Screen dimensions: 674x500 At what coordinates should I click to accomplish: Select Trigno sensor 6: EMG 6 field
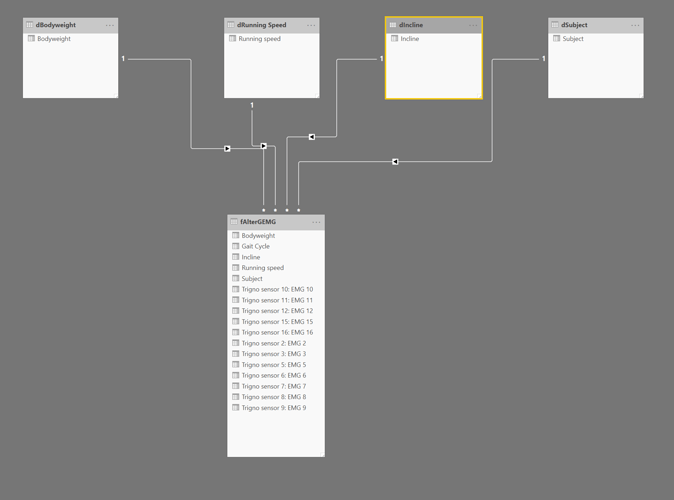[276, 375]
